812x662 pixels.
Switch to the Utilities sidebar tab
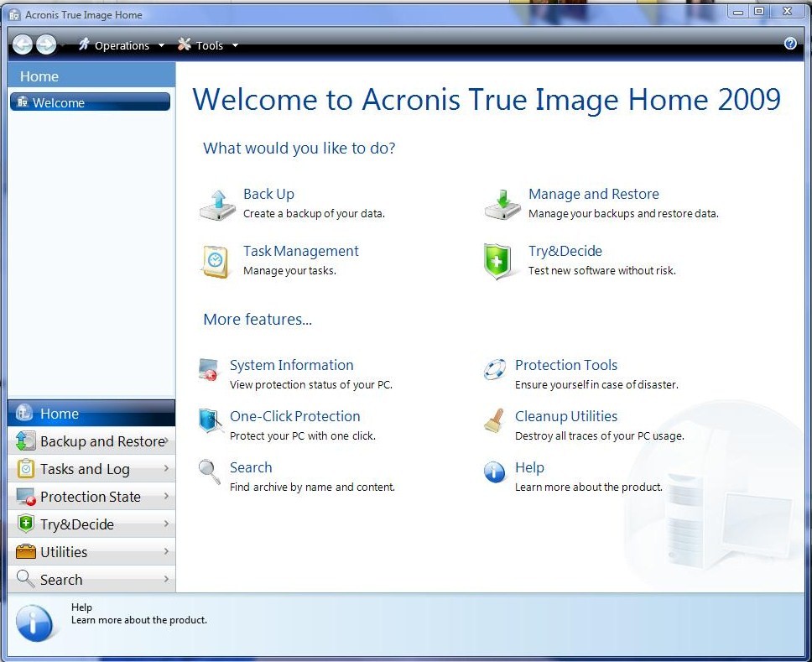point(91,552)
